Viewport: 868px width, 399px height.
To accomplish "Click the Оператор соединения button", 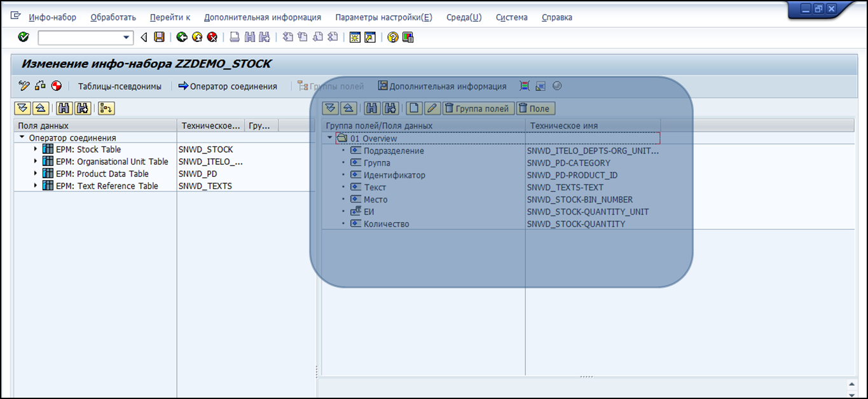I will point(228,86).
